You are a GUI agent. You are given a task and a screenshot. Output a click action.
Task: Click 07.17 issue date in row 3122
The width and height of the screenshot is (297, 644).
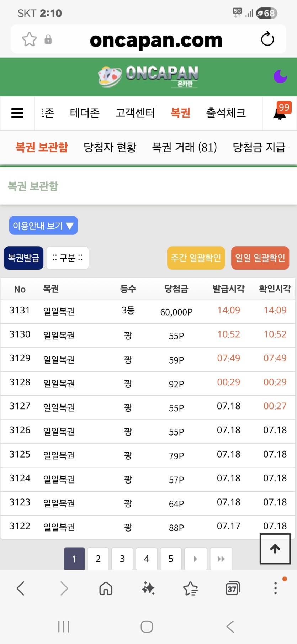click(229, 526)
